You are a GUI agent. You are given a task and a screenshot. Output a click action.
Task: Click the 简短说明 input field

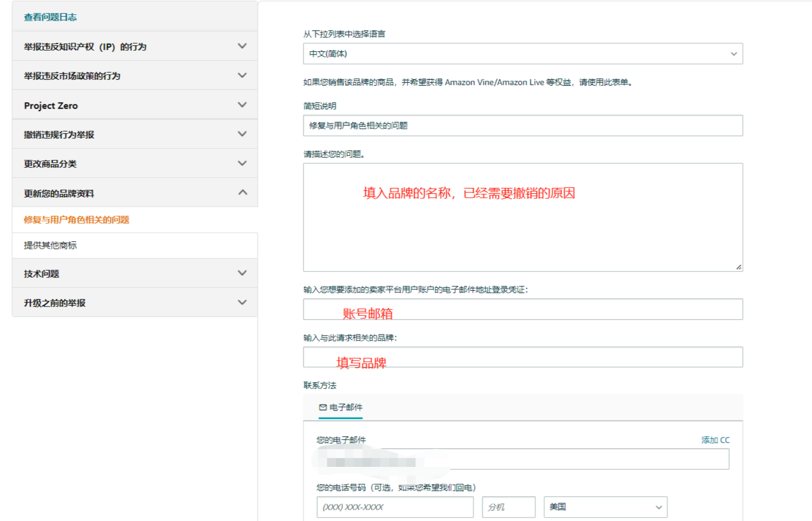tap(523, 125)
